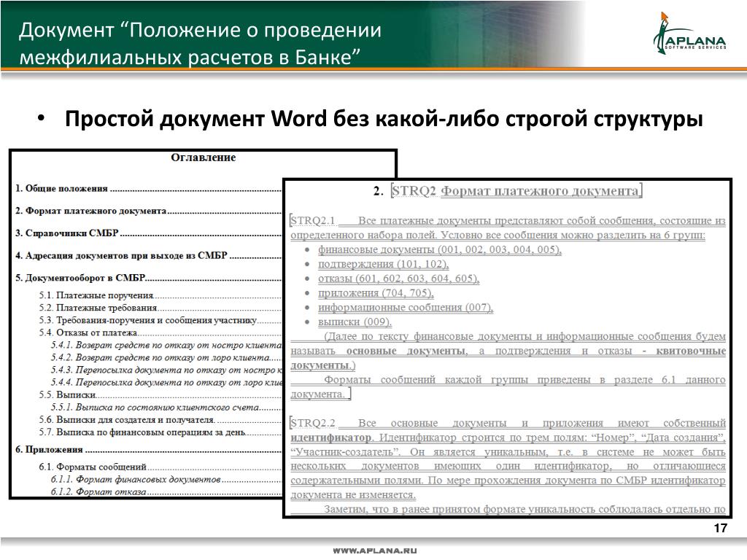Screen dimensions: 747x560
Task: Click TOC entry "5.5.1. Выписка по состоянию клиентского счета"
Action: pos(166,407)
